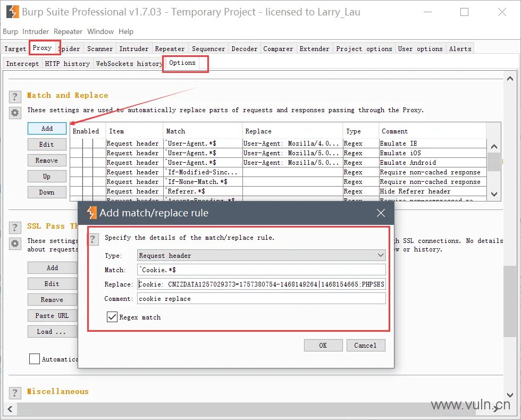Click Add in Match and Replace
This screenshot has height=420, width=521.
pos(47,129)
